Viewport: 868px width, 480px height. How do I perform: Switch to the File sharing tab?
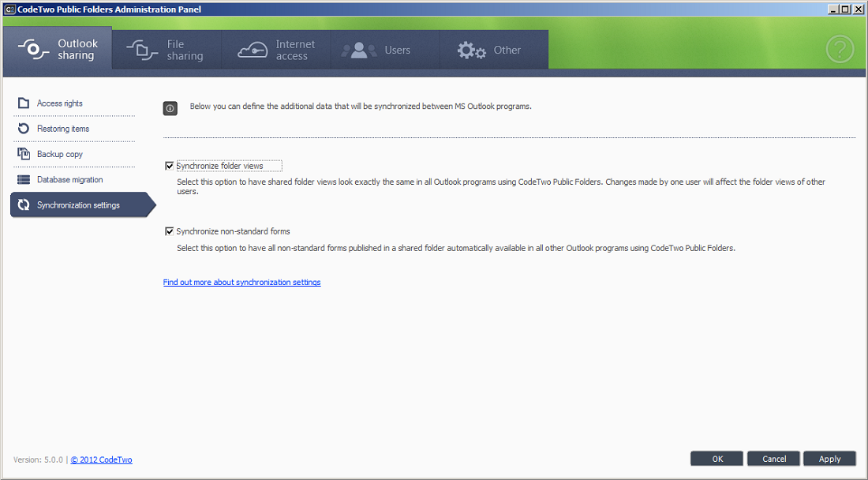pyautogui.click(x=166, y=50)
